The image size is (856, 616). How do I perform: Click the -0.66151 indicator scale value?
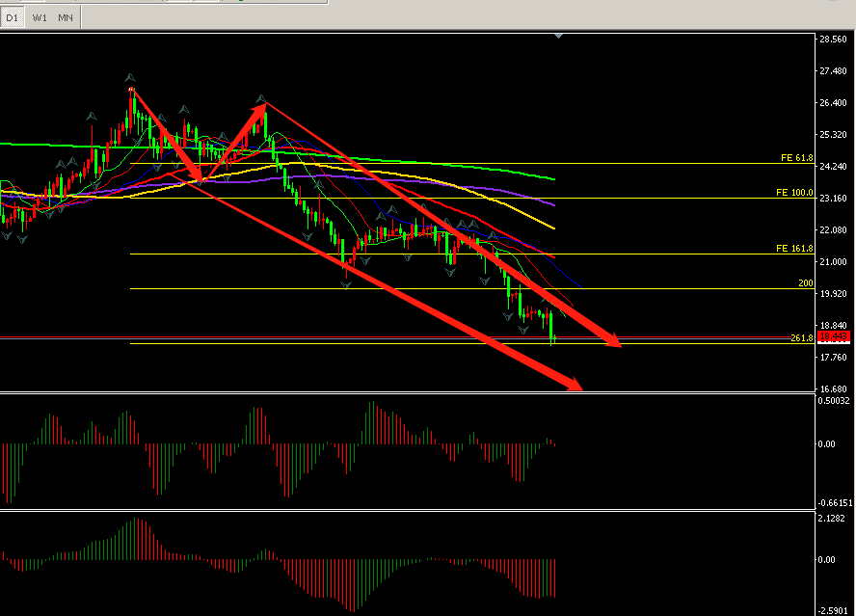coord(833,503)
